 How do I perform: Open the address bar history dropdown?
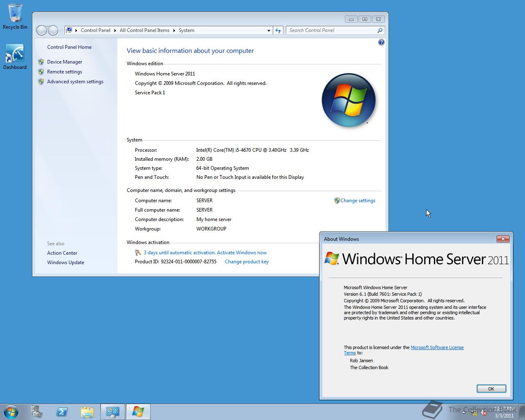pos(269,30)
